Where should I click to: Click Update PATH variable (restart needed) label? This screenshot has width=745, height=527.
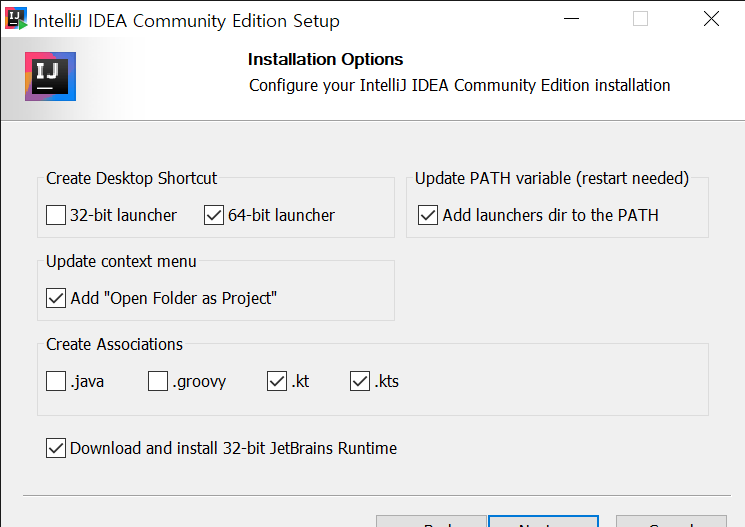click(x=552, y=178)
